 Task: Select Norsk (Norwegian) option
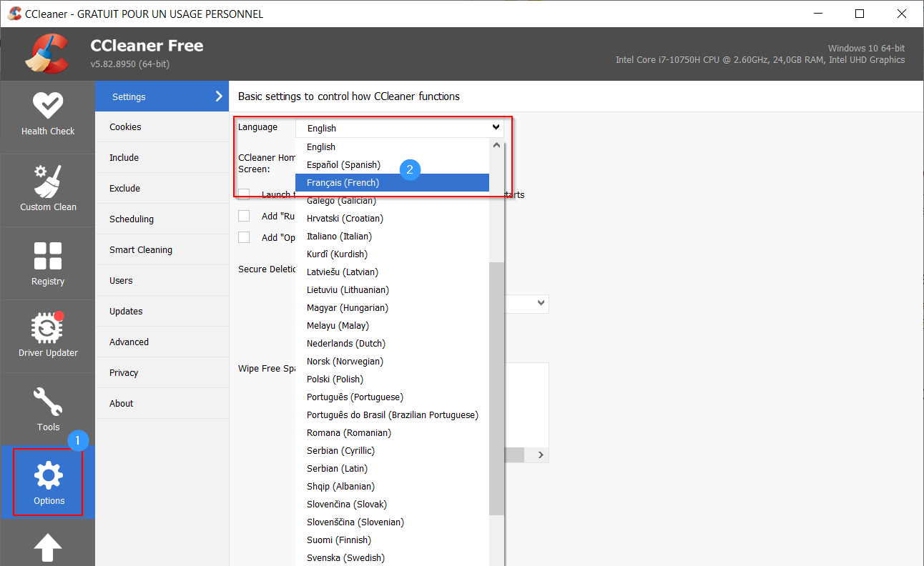point(393,362)
